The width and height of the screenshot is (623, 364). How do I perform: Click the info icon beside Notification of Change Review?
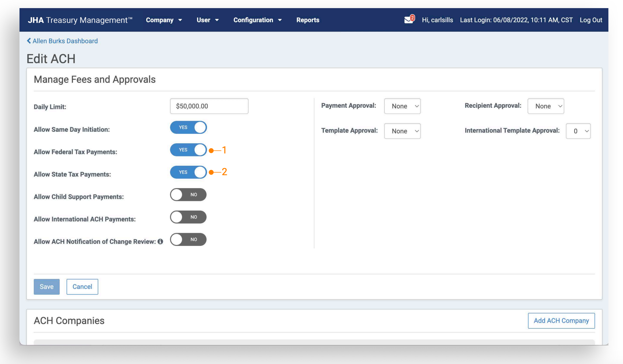coord(160,242)
